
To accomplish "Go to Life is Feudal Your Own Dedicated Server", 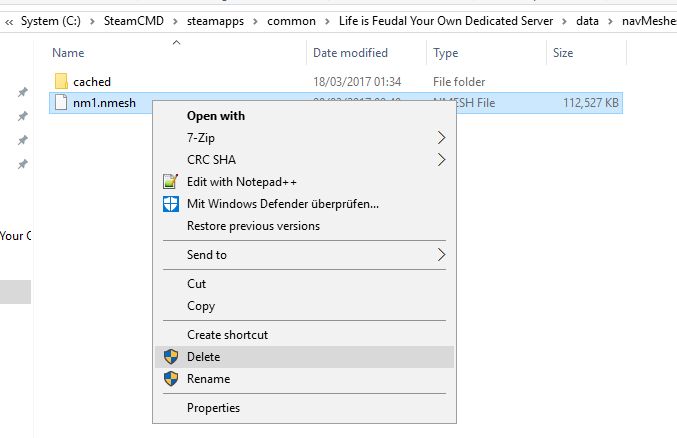I will point(446,21).
